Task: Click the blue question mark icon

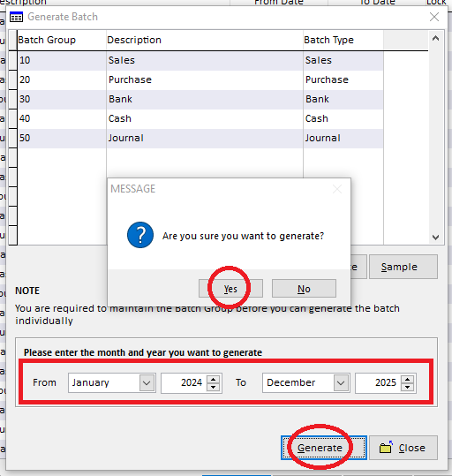Action: click(140, 235)
